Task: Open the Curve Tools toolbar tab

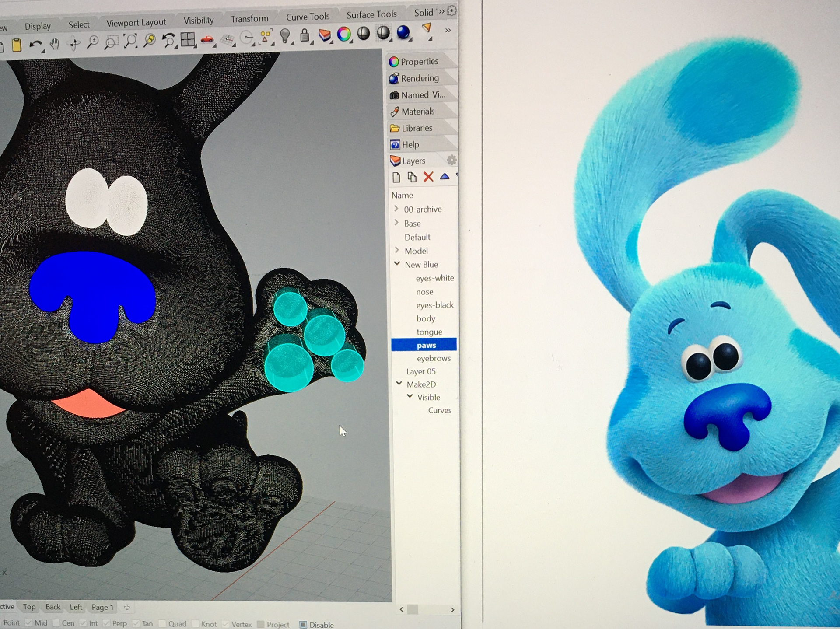Action: coord(308,17)
